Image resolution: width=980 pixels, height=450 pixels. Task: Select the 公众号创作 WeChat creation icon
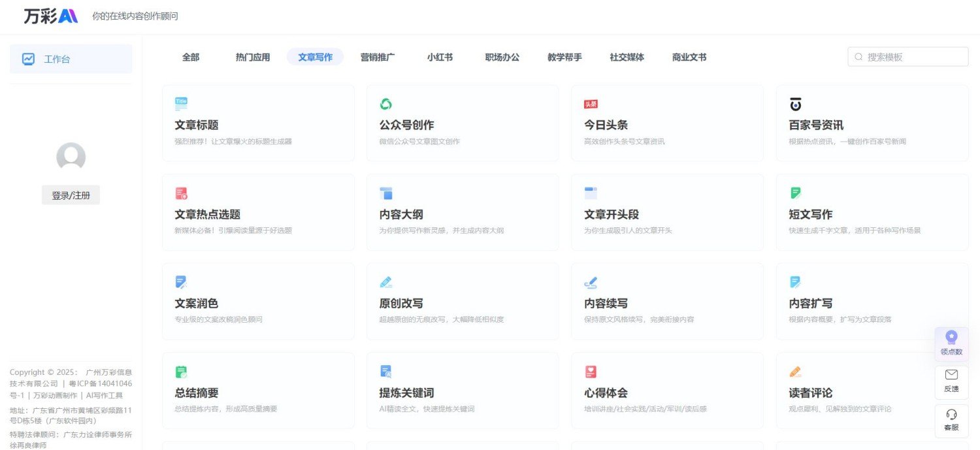click(x=386, y=103)
